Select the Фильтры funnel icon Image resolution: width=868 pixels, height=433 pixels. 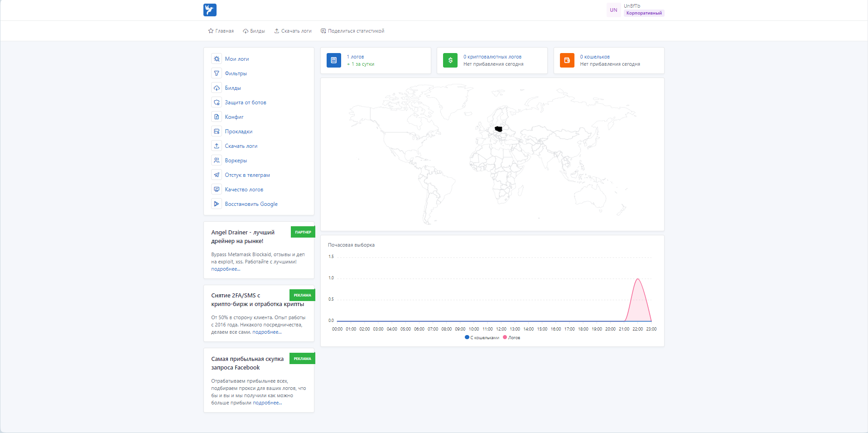point(217,73)
